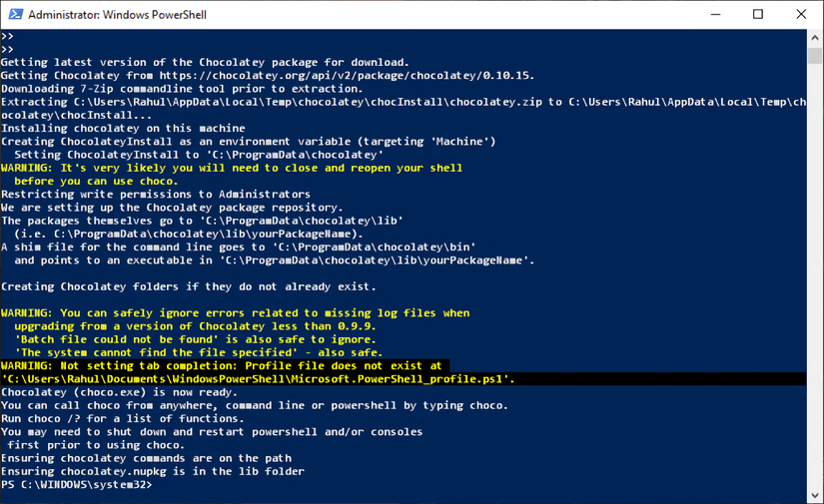
Task: Maximize the PowerShell window
Action: (x=758, y=15)
